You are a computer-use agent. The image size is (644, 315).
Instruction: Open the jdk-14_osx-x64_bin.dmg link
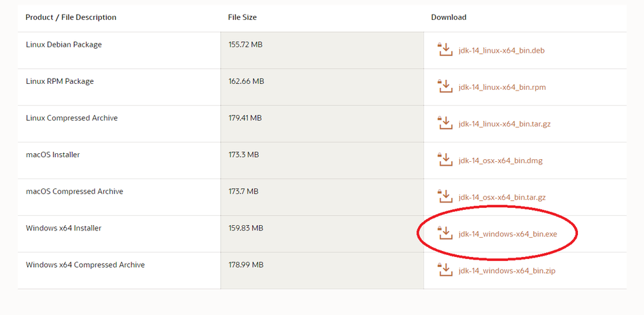click(500, 160)
